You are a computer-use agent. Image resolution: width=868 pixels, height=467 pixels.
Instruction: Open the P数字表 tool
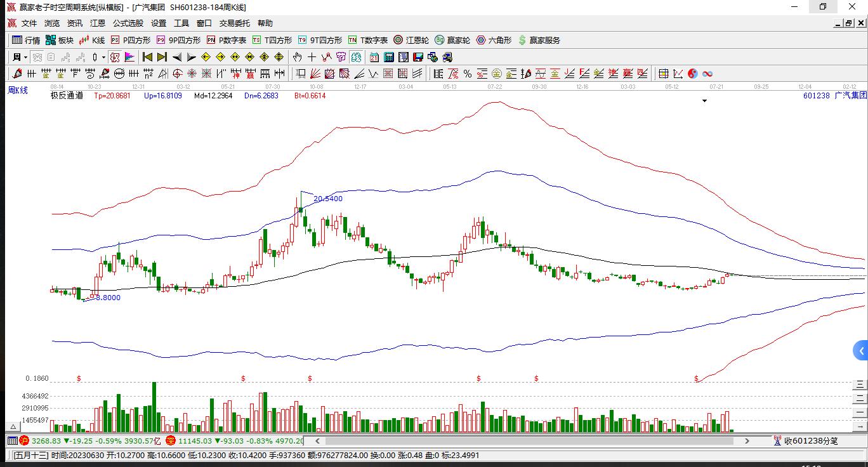pyautogui.click(x=227, y=40)
